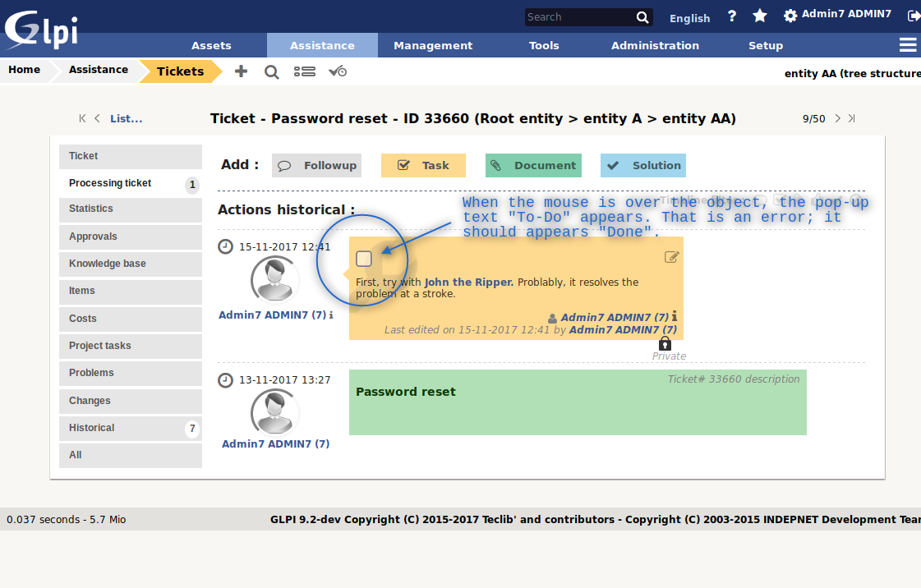Go to the first ticket using the arrow

(x=82, y=118)
